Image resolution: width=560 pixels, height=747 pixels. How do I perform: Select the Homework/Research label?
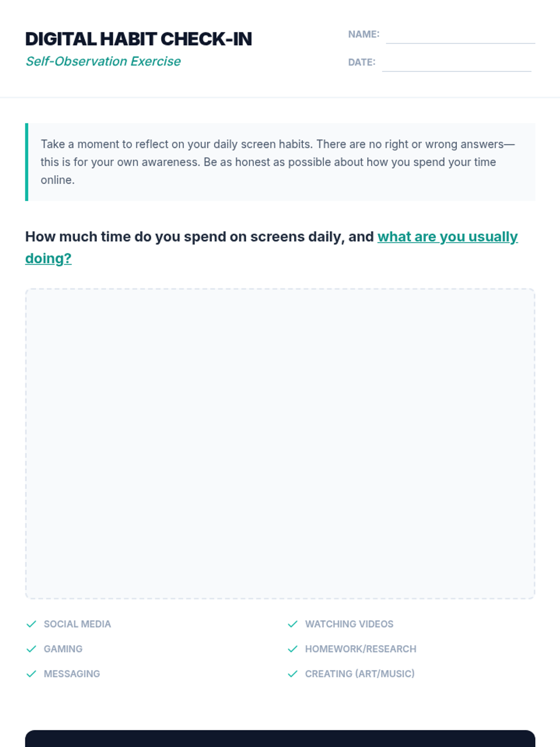click(x=361, y=649)
